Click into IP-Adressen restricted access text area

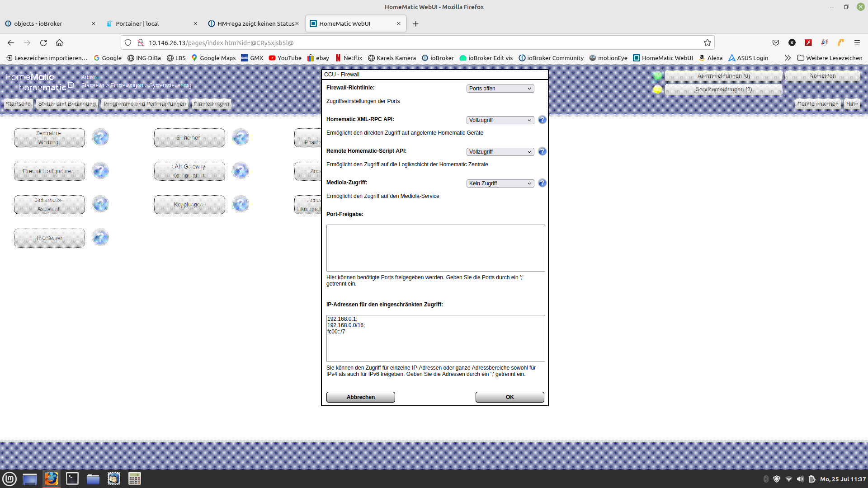[x=436, y=338]
